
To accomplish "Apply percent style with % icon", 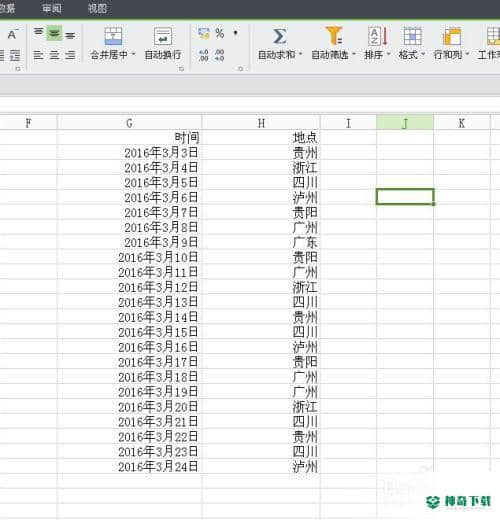I will pyautogui.click(x=220, y=33).
